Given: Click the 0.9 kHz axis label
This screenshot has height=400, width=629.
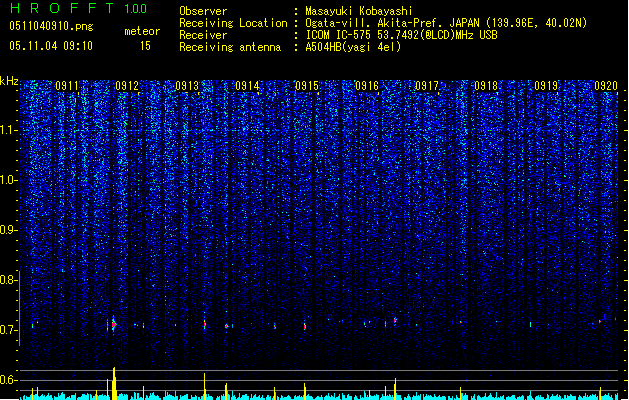Looking at the screenshot, I should tap(8, 230).
